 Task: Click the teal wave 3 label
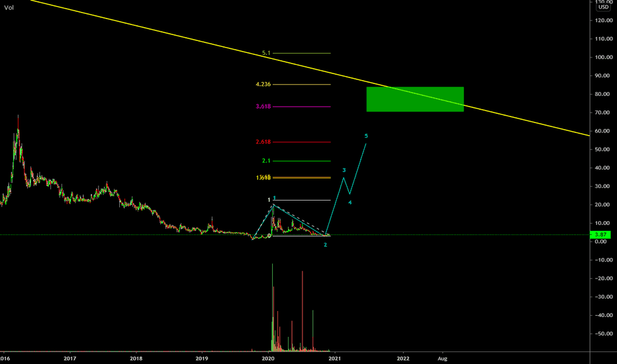click(x=344, y=170)
